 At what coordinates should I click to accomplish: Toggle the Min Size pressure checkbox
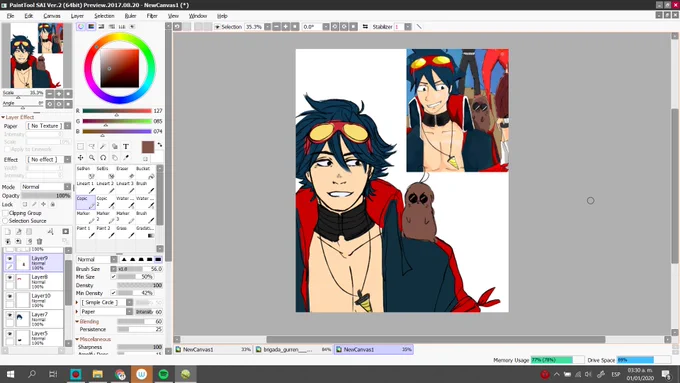coord(114,277)
